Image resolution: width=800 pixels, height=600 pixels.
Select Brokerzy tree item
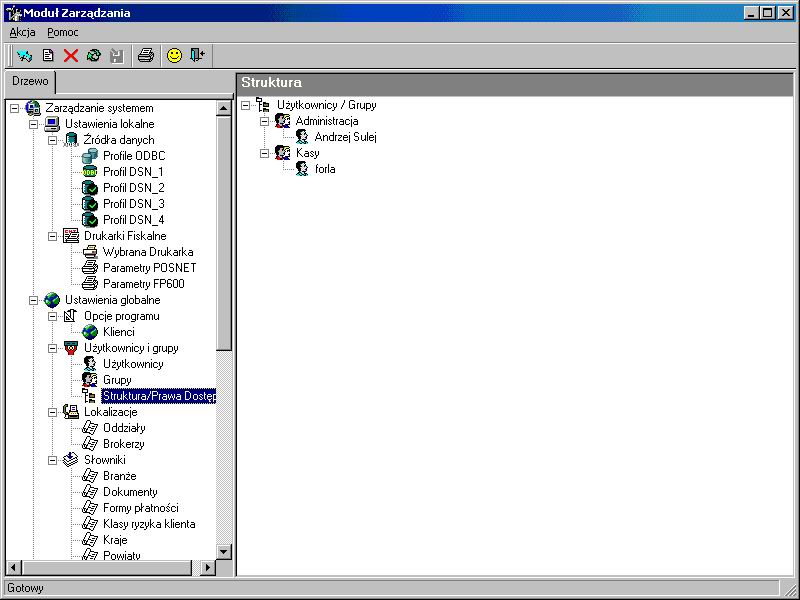pos(123,444)
